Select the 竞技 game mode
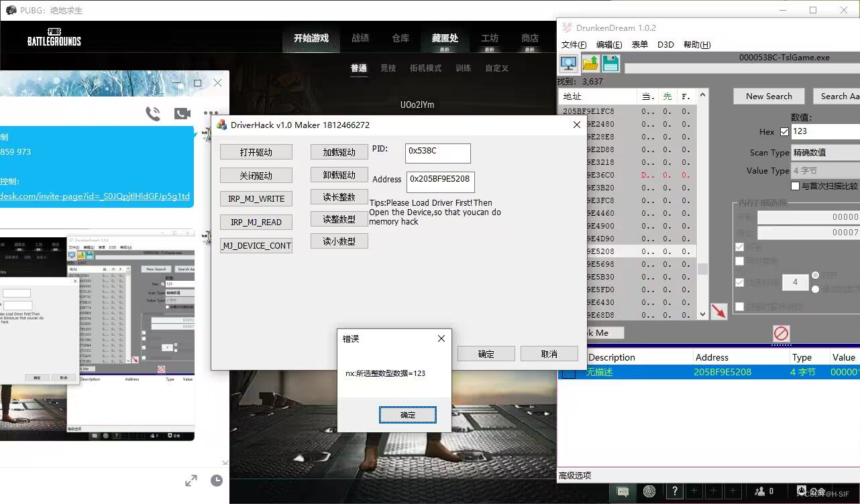The width and height of the screenshot is (860, 504). [x=388, y=68]
